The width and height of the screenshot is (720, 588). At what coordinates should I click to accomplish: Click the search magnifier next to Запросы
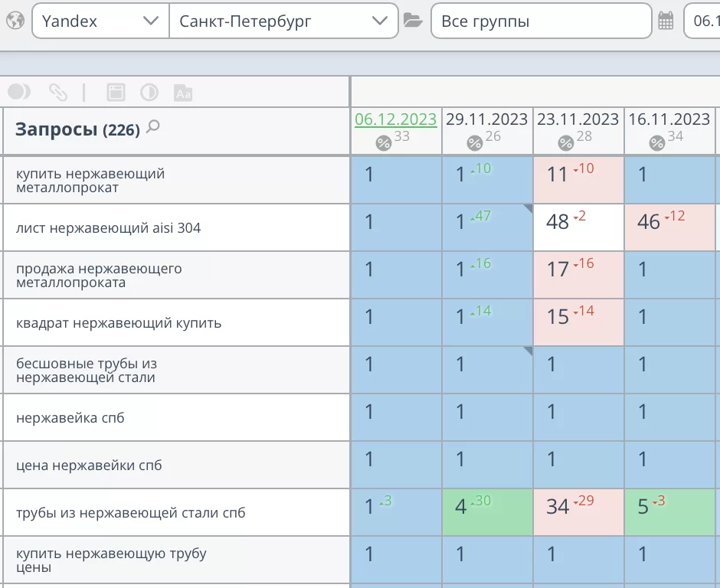[153, 127]
